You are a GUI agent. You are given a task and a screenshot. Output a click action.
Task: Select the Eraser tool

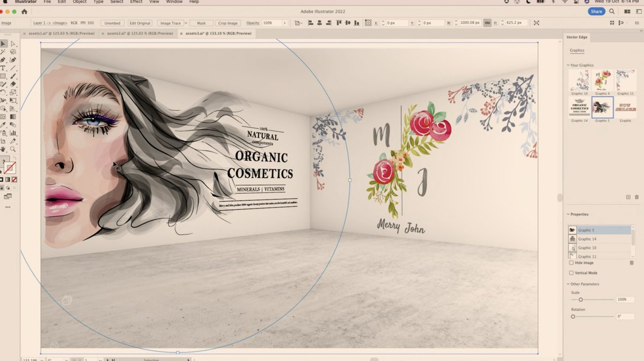[13, 84]
